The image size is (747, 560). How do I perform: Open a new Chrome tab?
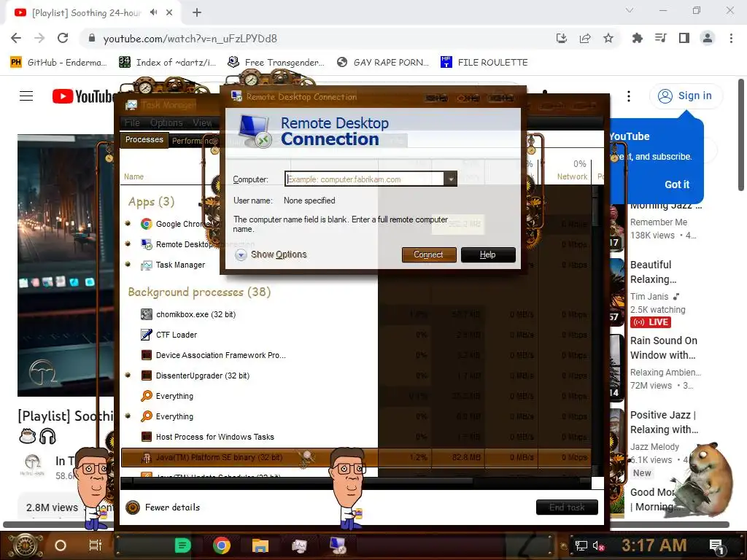click(x=197, y=12)
